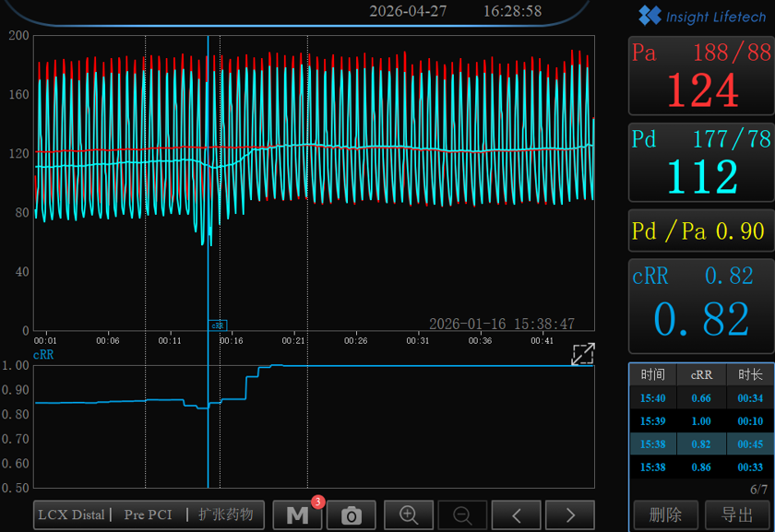The width and height of the screenshot is (775, 532).
Task: Select the 15:40 recording with cRR 0.66
Action: coord(702,398)
